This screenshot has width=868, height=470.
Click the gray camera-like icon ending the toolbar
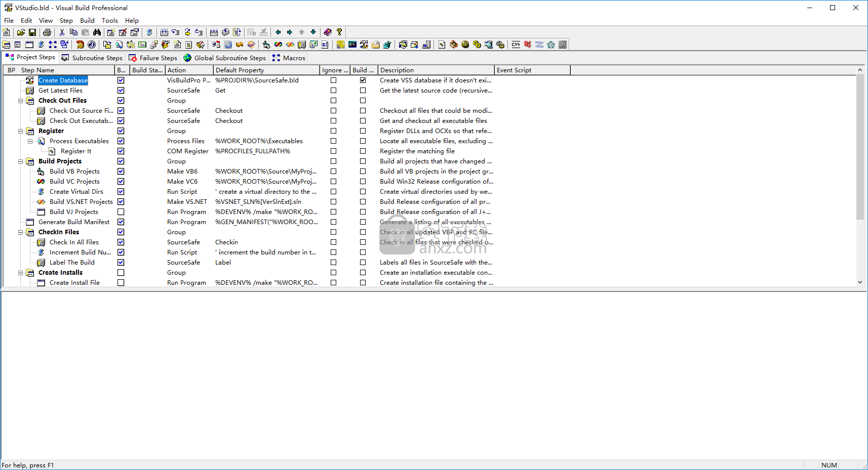[563, 45]
